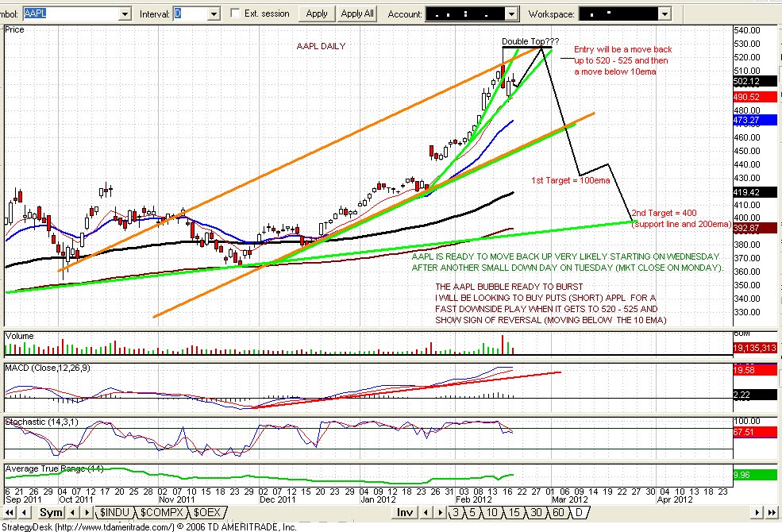The height and width of the screenshot is (532, 782).
Task: Select the 5 interval tab
Action: pos(472,513)
